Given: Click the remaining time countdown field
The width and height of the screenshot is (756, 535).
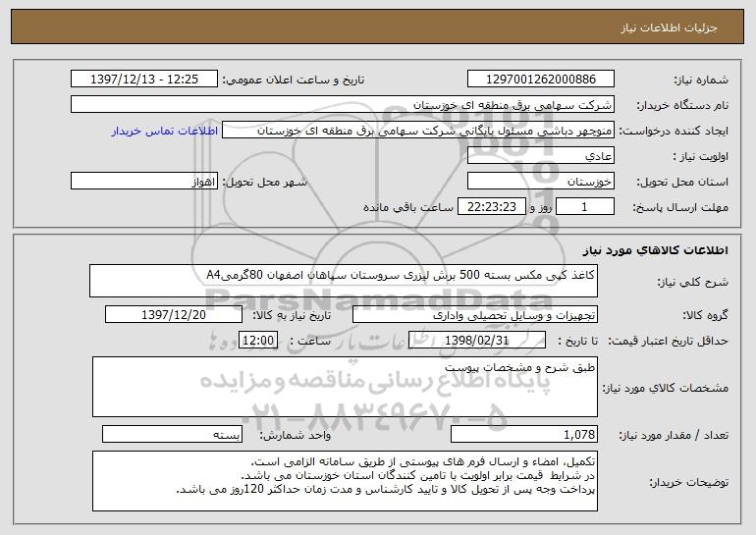Looking at the screenshot, I should pos(491,207).
